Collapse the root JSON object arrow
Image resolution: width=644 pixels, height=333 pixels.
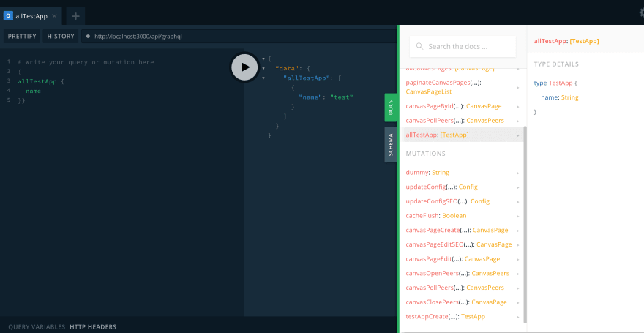point(263,59)
